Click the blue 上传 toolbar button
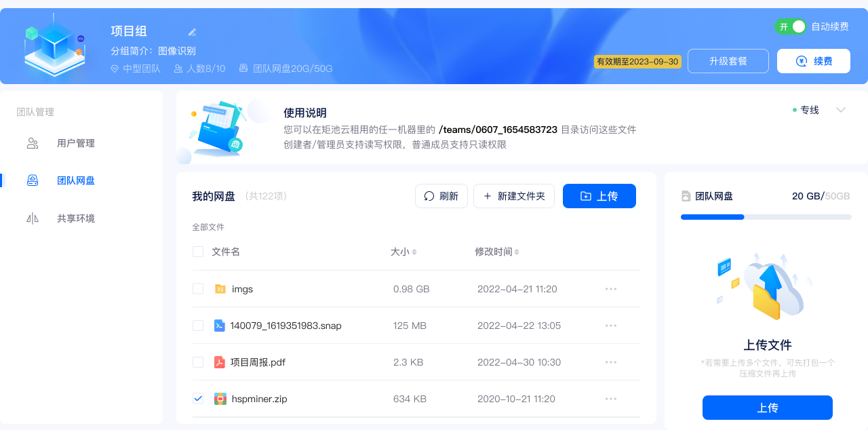 tap(599, 196)
